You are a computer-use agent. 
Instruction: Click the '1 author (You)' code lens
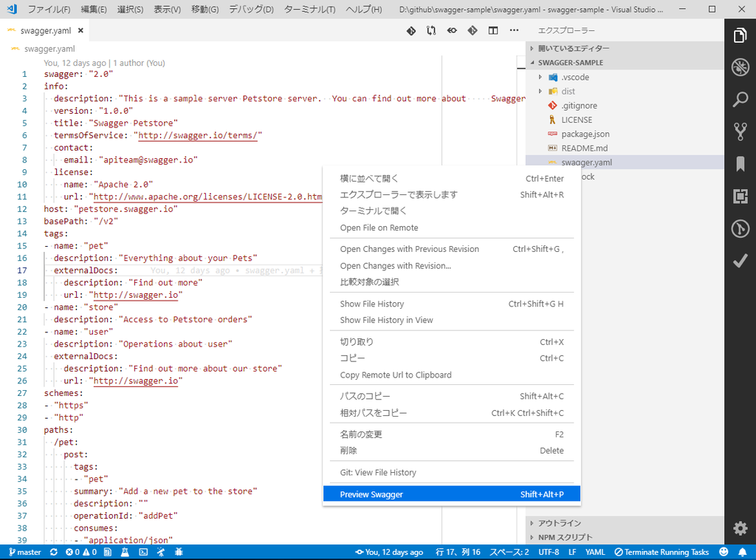pyautogui.click(x=139, y=63)
